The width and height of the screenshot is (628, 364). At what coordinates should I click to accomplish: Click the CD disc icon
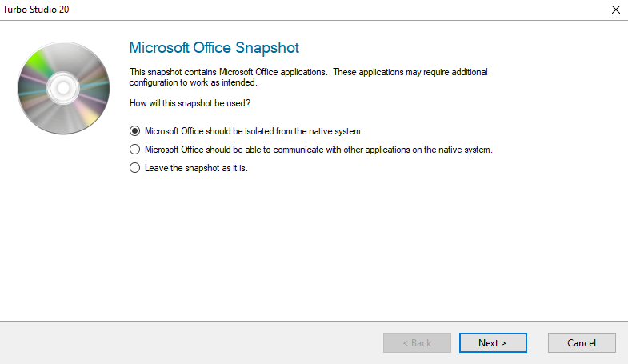click(x=63, y=87)
